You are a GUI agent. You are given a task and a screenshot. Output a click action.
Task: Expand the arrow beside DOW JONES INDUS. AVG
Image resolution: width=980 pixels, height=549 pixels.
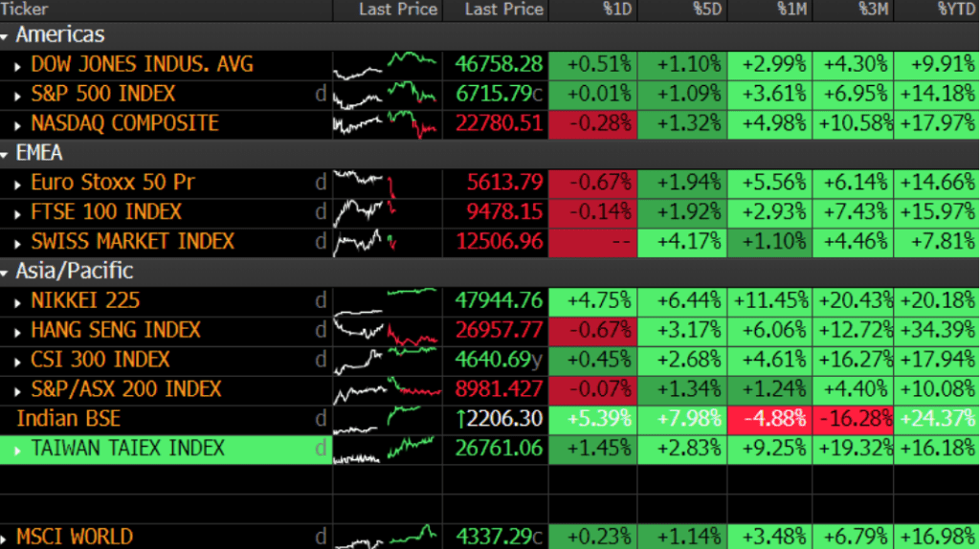coord(19,65)
